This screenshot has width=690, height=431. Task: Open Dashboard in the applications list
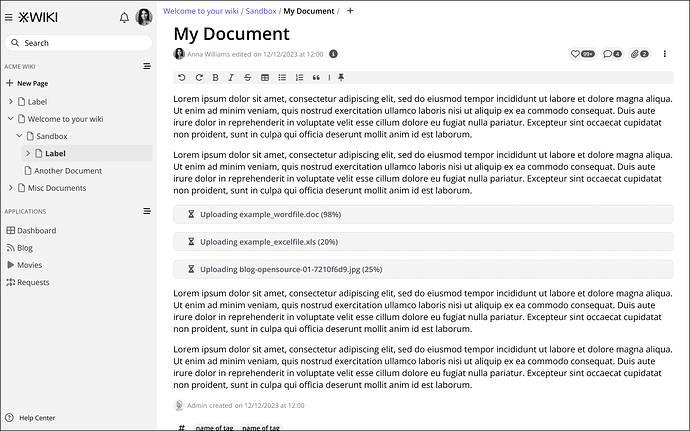pos(36,230)
